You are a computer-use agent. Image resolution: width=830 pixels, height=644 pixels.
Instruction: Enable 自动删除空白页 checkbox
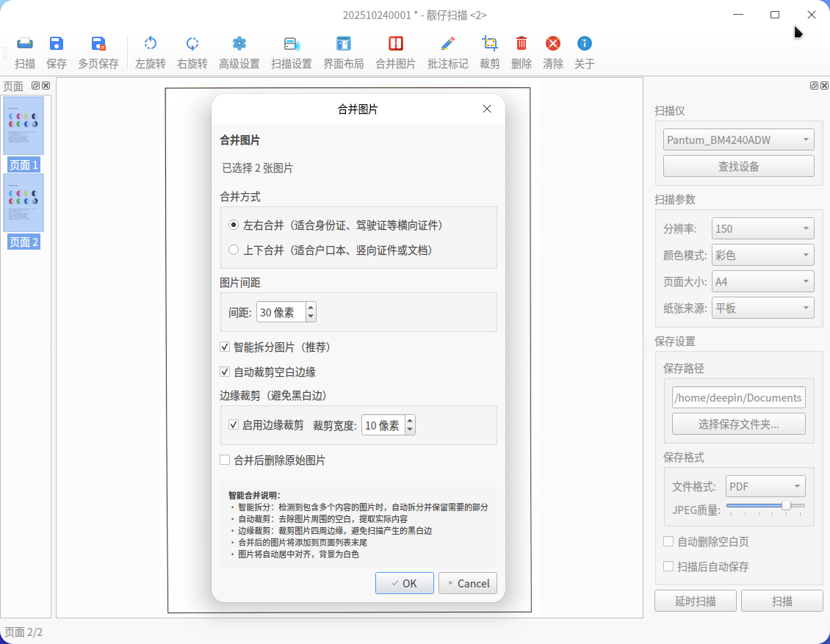click(668, 541)
